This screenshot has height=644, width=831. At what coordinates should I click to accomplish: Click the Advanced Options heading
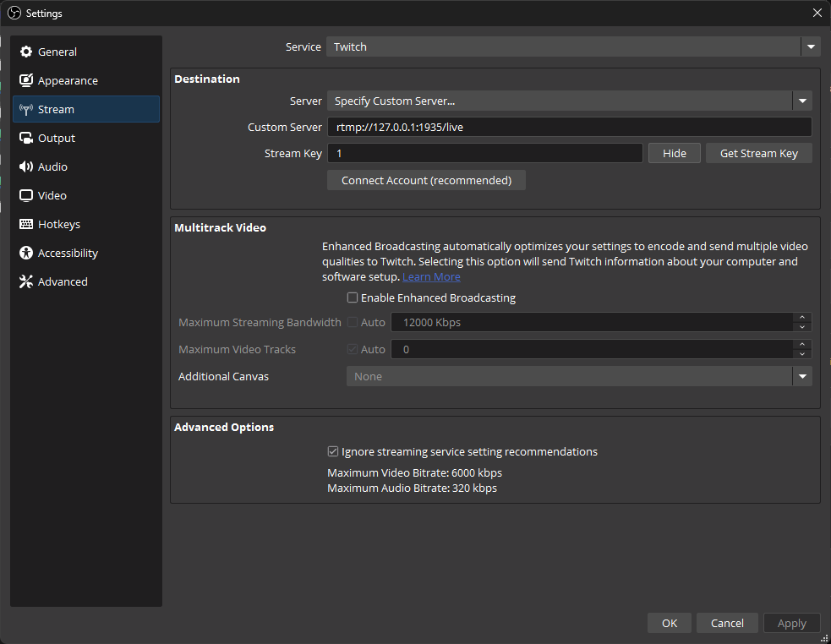(x=224, y=427)
